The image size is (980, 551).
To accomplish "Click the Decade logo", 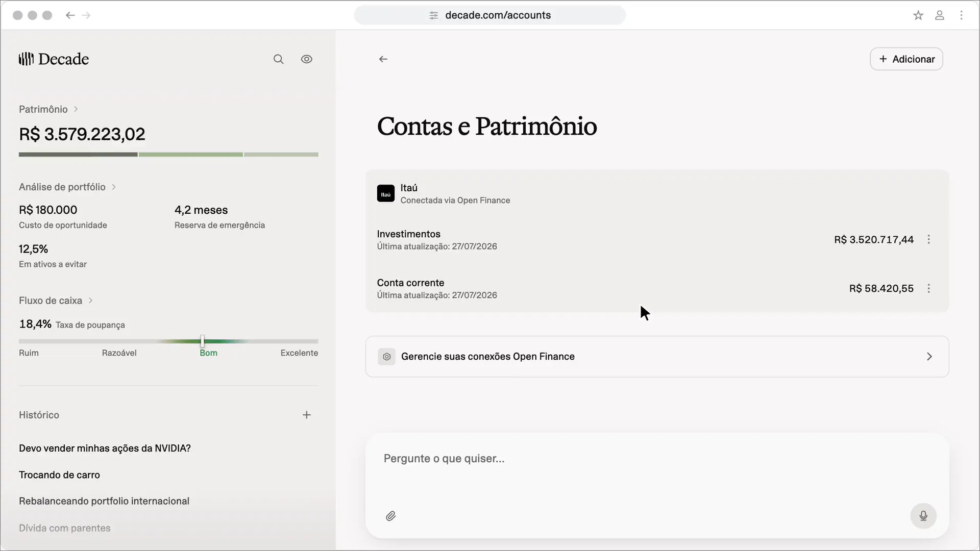I will click(x=54, y=59).
